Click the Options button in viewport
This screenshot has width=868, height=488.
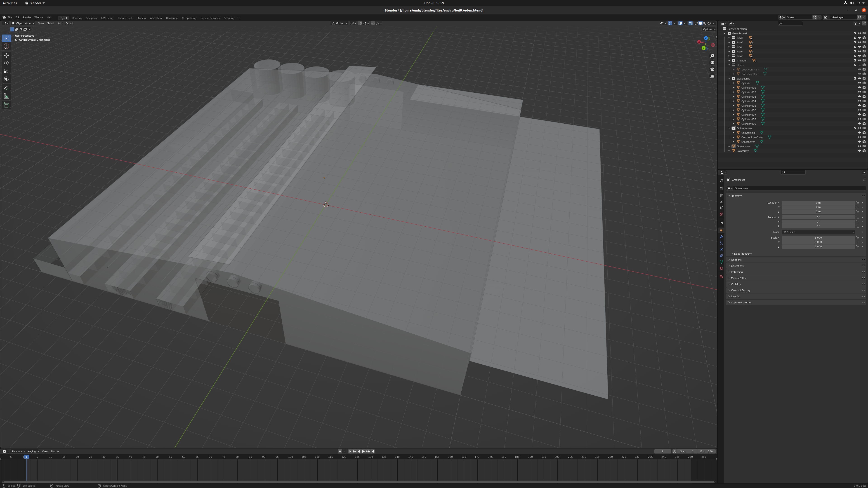[709, 29]
